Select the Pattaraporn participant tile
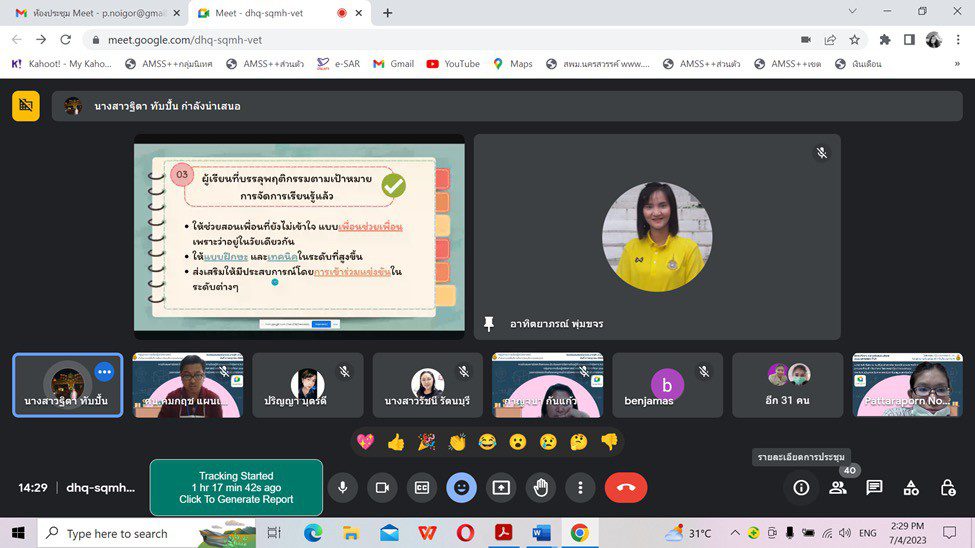This screenshot has width=975, height=548. (x=907, y=385)
